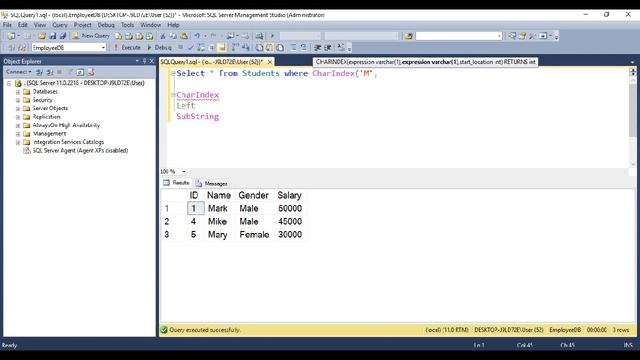Open the Object Explorer window position dropdown
This screenshot has height=360, width=640.
[137, 61]
